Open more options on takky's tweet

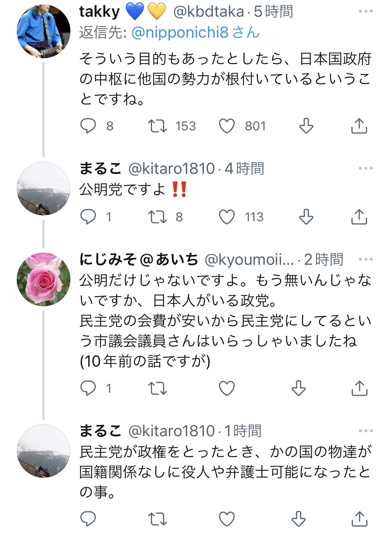tap(366, 11)
